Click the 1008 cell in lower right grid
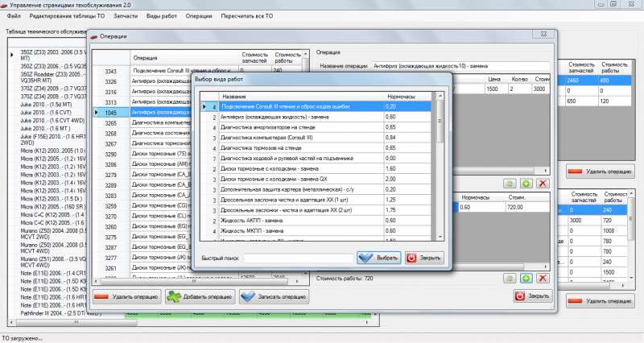This screenshot has height=343, width=644. pyautogui.click(x=613, y=231)
